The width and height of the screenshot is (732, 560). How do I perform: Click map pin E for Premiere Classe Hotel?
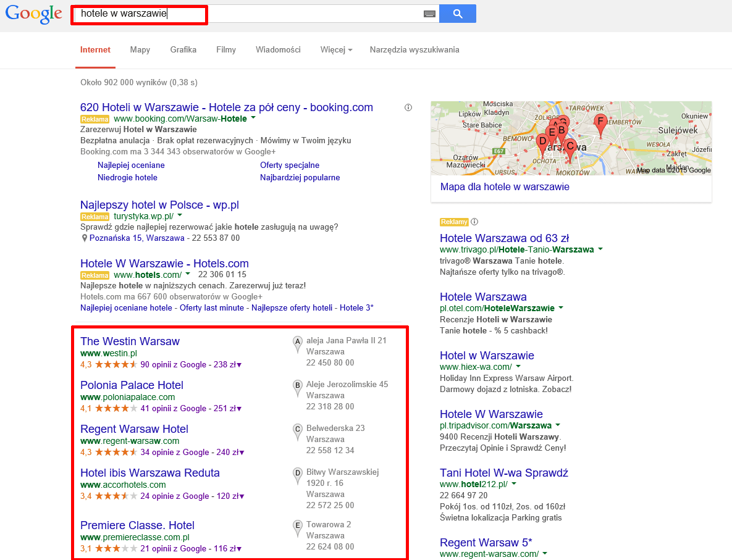297,529
